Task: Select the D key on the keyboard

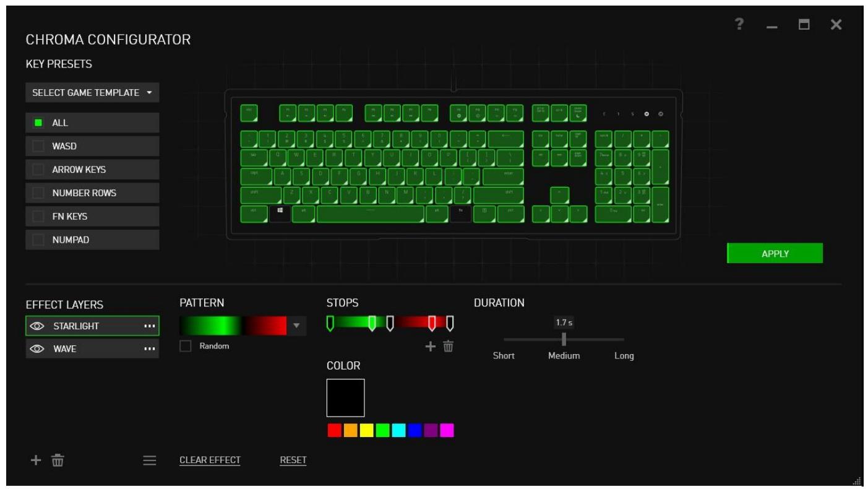Action: (x=322, y=176)
